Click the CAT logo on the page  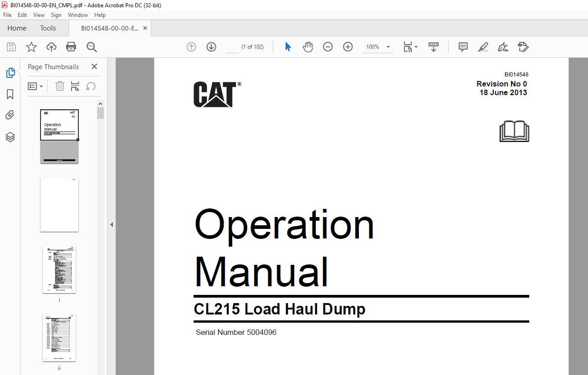[217, 94]
